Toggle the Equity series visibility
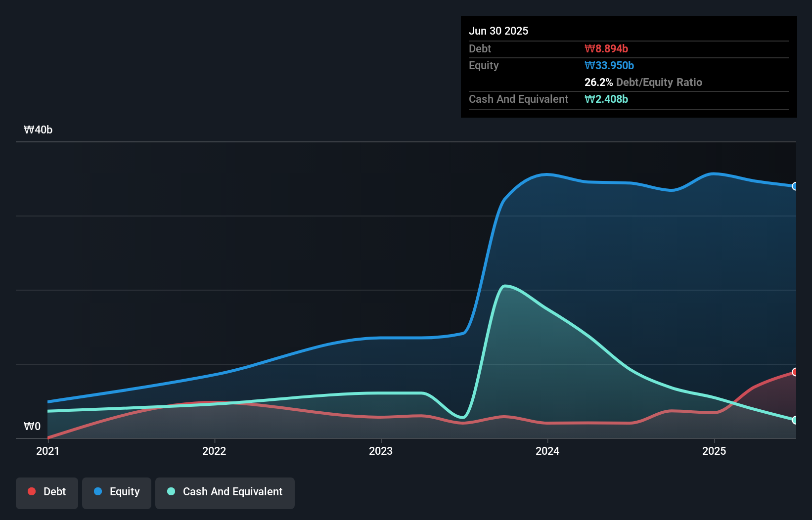 pyautogui.click(x=116, y=492)
